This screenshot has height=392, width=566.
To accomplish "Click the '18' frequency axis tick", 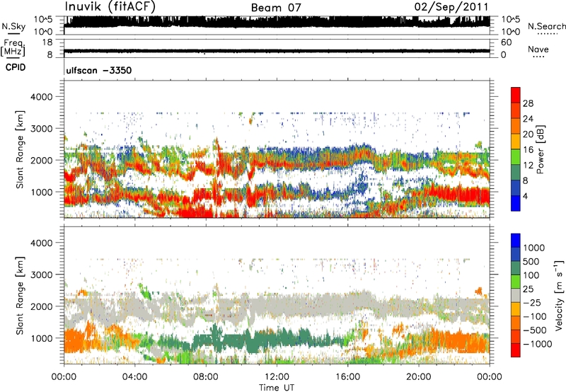I will [47, 42].
